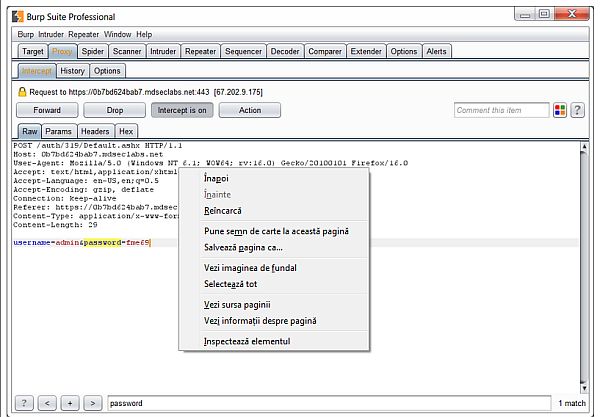The image size is (600, 417).
Task: Open the Window menu
Action: click(x=117, y=34)
